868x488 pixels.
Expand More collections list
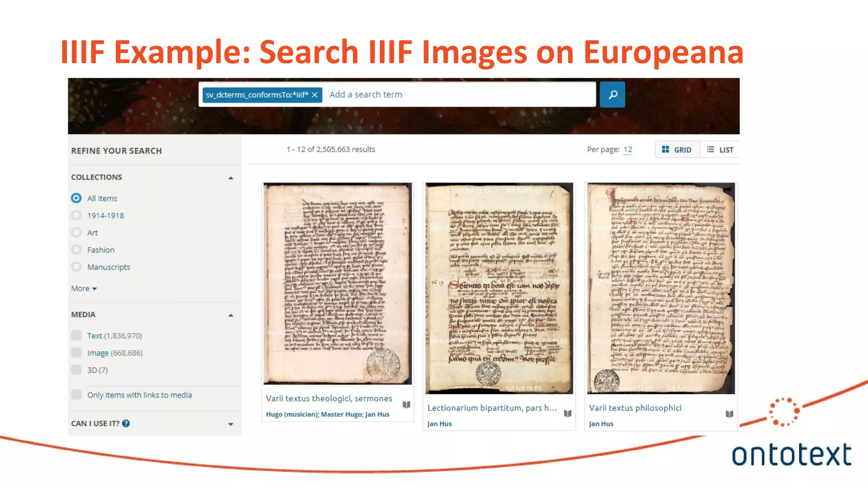(x=83, y=288)
